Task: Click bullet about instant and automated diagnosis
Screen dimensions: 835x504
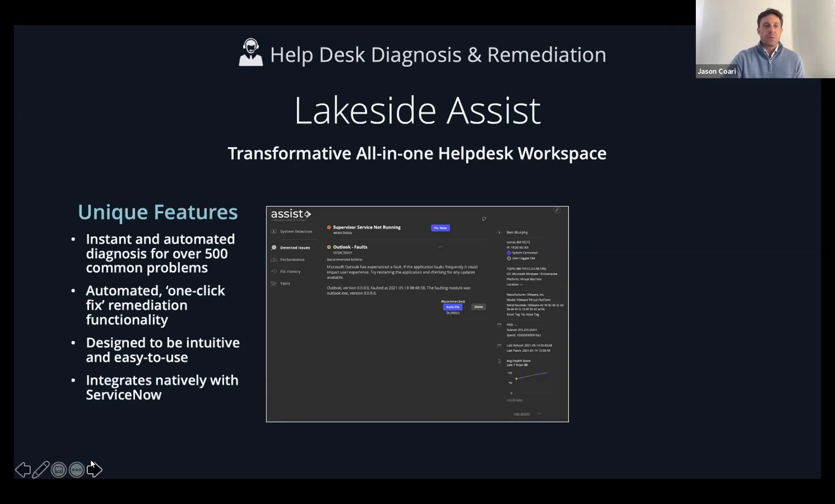Action: point(160,253)
